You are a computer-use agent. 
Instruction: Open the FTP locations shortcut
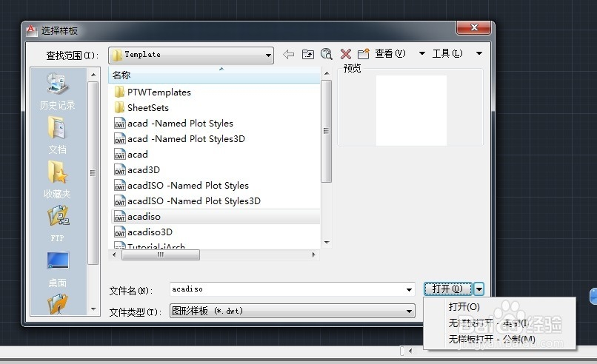(x=58, y=223)
